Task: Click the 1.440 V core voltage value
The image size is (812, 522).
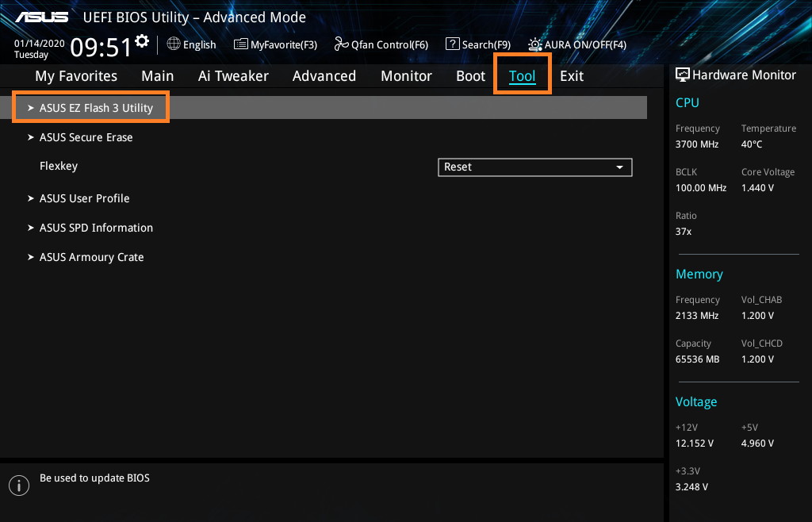Action: coord(757,188)
